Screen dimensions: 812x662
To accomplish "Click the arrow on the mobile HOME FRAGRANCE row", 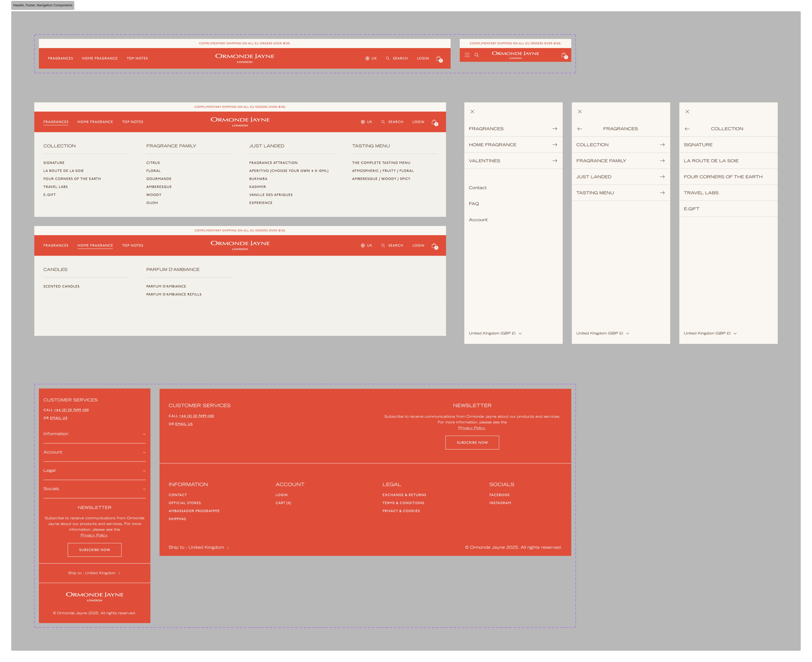I will point(555,145).
